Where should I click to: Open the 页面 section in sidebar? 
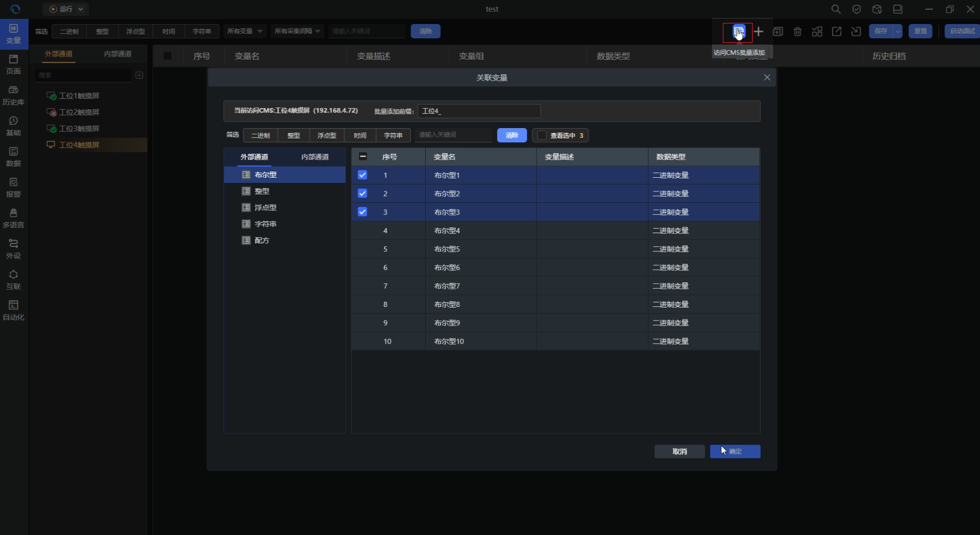[x=14, y=65]
